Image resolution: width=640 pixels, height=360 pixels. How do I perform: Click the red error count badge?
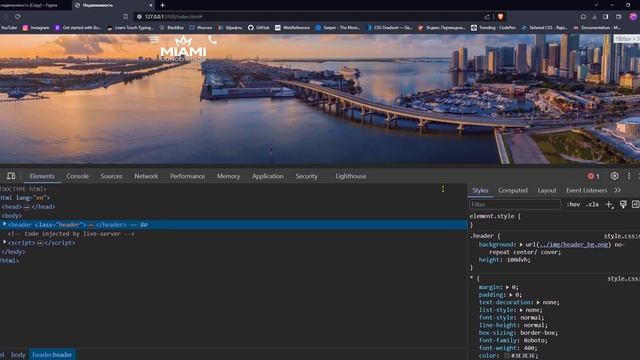pyautogui.click(x=593, y=176)
